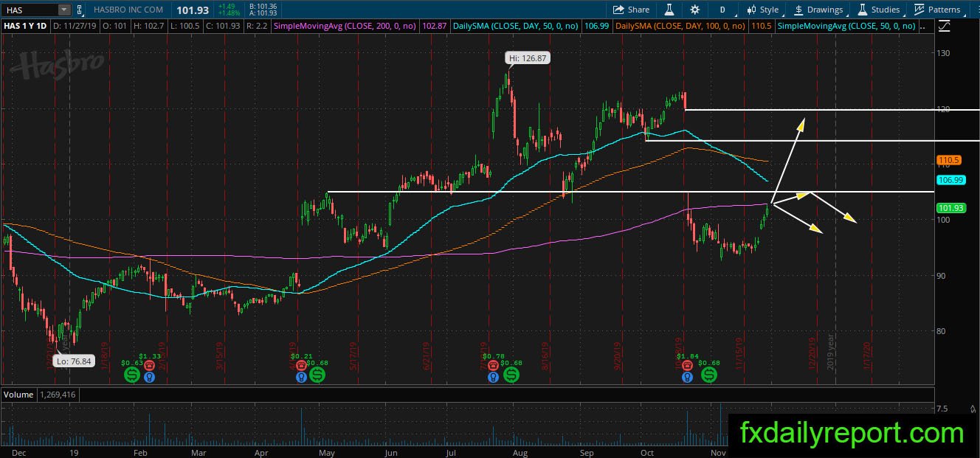
Task: Select the SimpleMovingAvg (CLOSE, 200, 0, no) label
Action: pos(345,26)
